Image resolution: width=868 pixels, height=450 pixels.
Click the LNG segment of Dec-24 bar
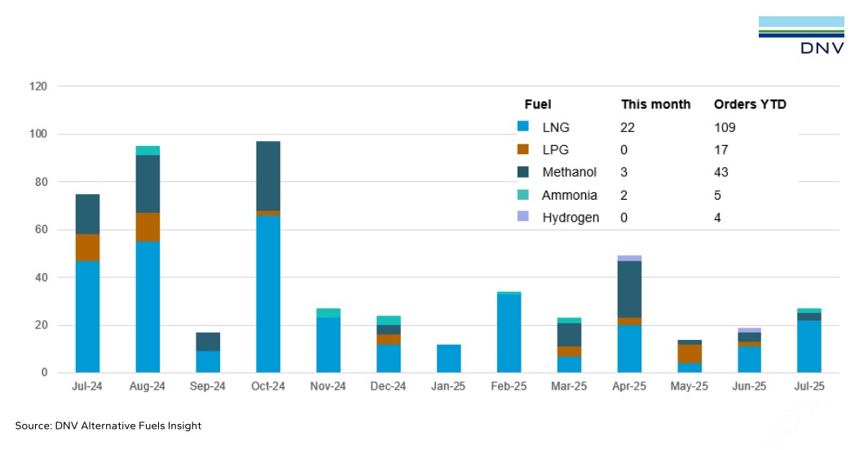coord(389,358)
